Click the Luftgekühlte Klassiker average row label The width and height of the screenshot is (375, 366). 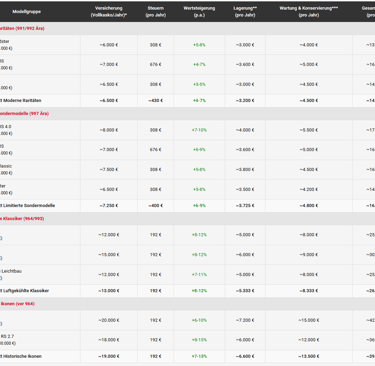pyautogui.click(x=26, y=291)
